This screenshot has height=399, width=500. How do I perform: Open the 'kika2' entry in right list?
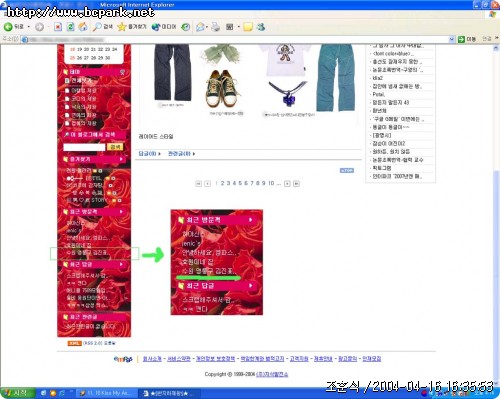pyautogui.click(x=377, y=78)
